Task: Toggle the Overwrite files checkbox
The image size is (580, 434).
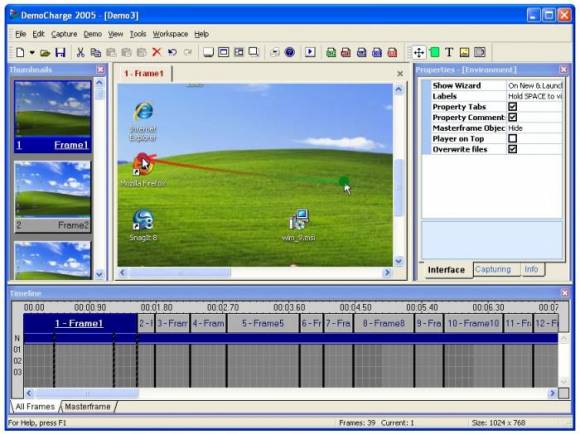Action: click(512, 149)
